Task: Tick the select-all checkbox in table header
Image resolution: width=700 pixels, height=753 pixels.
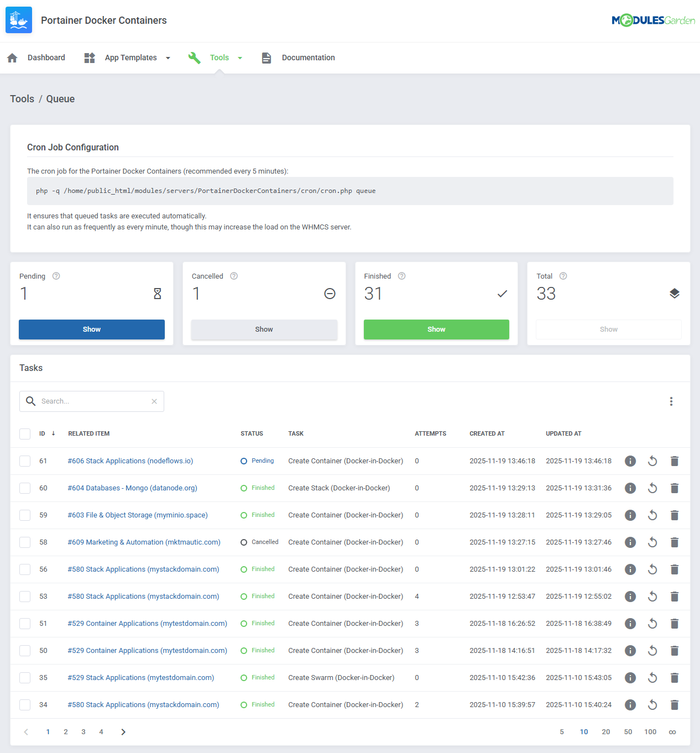Action: pos(25,434)
